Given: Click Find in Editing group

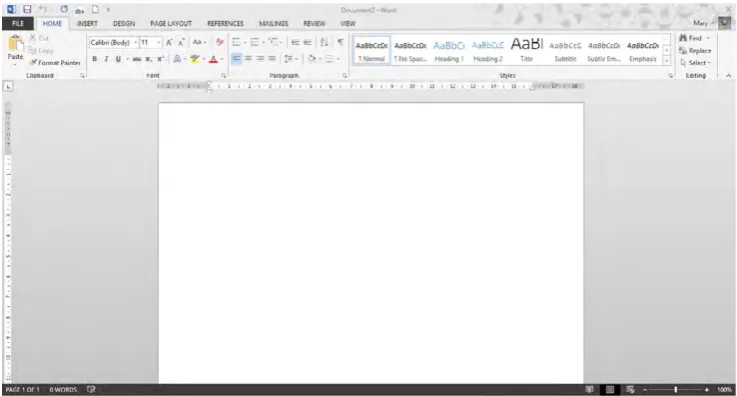Looking at the screenshot, I should [x=690, y=38].
